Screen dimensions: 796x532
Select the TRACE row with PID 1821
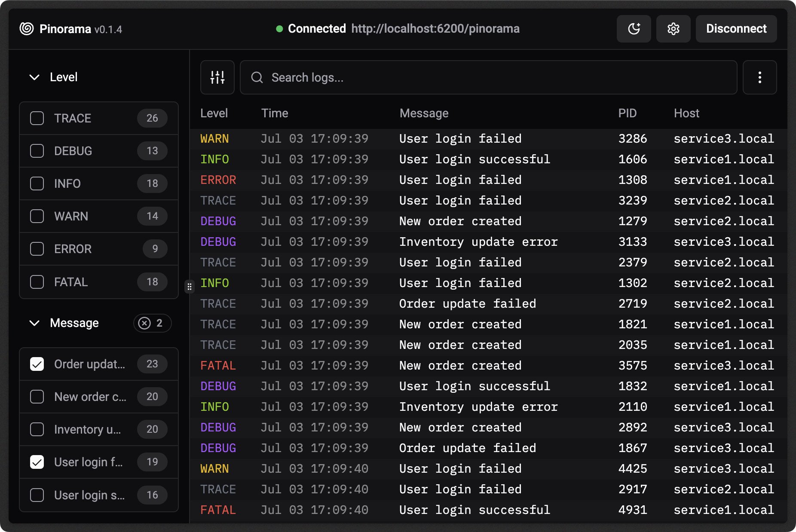click(x=489, y=324)
